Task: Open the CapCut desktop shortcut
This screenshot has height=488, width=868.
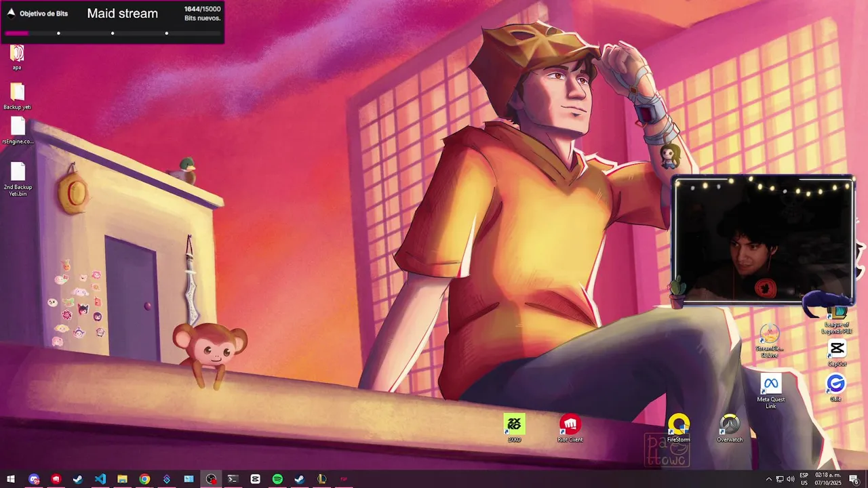Action: 836,354
